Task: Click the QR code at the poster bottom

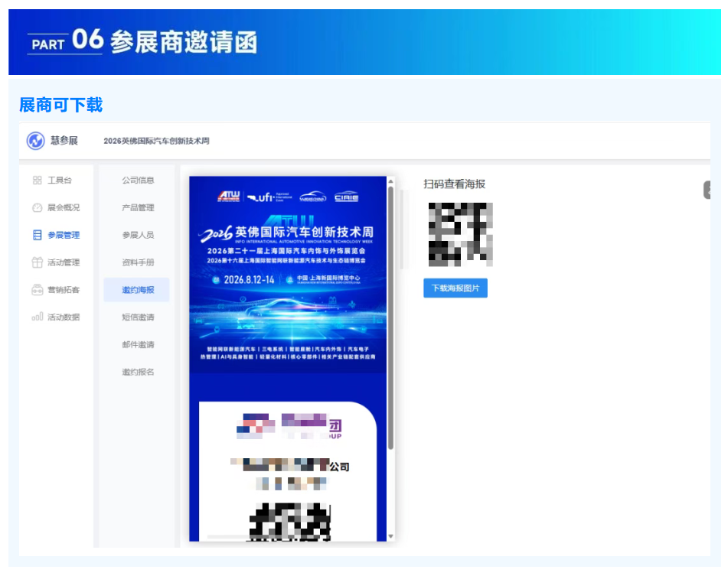Action: (290, 522)
